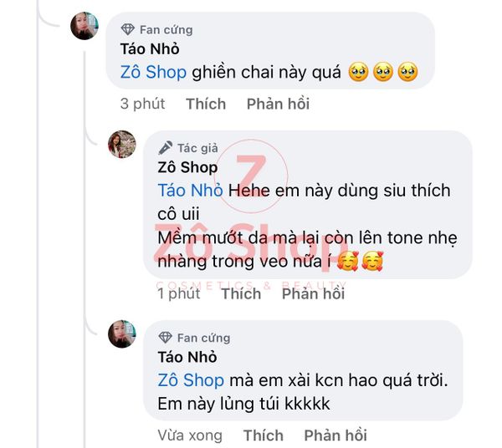Reply to Zô Shop's 'Mềm mướt da' comment
This screenshot has height=448, width=502.
tap(313, 293)
